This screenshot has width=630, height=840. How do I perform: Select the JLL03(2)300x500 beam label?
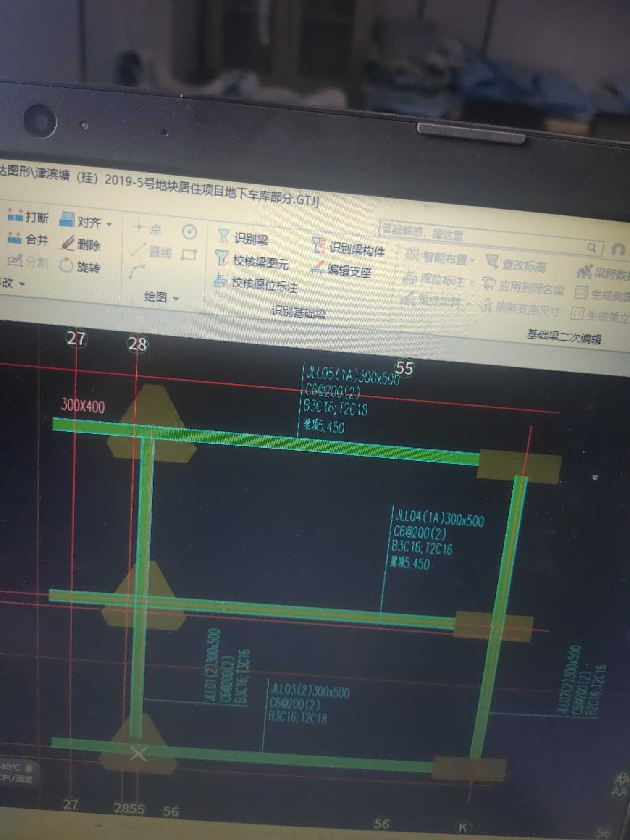310,690
